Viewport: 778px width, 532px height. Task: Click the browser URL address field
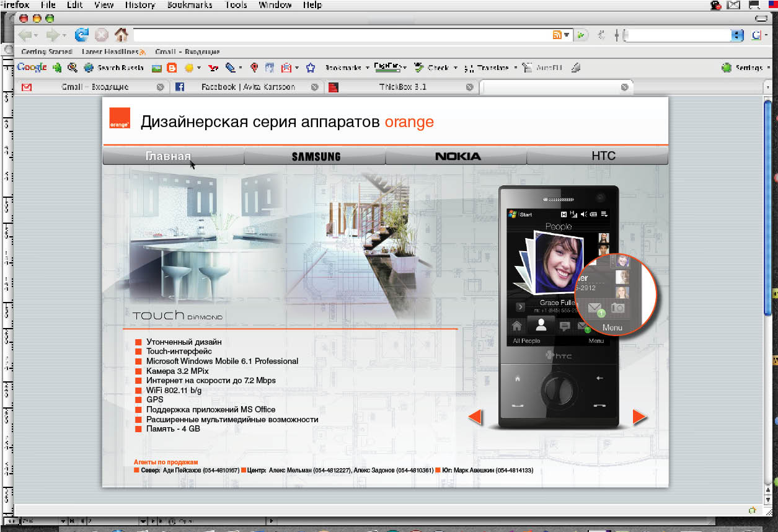[341, 35]
